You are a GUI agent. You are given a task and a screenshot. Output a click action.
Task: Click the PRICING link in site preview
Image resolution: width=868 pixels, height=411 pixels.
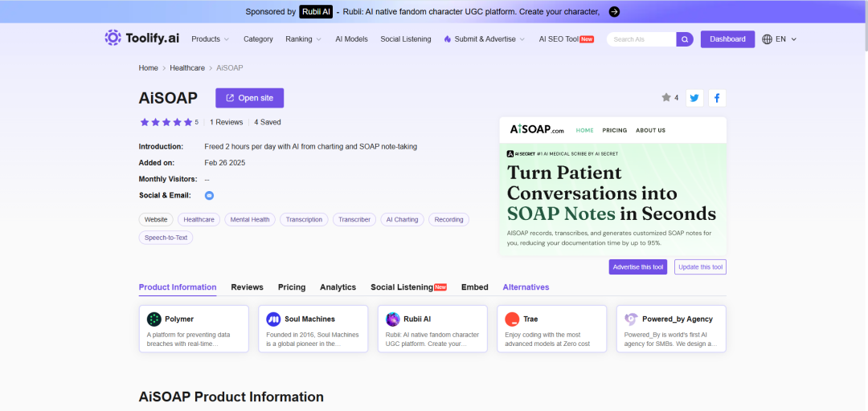click(615, 131)
